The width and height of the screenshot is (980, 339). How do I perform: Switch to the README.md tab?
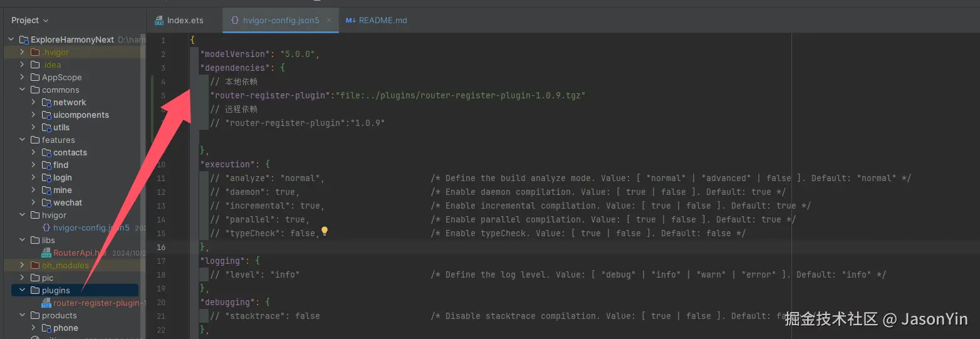pyautogui.click(x=383, y=20)
